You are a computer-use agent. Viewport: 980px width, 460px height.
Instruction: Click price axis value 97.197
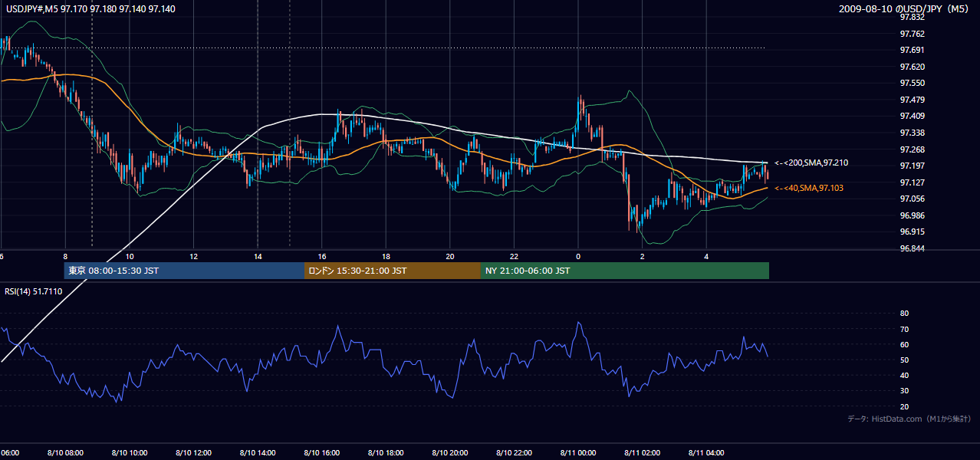[913, 166]
